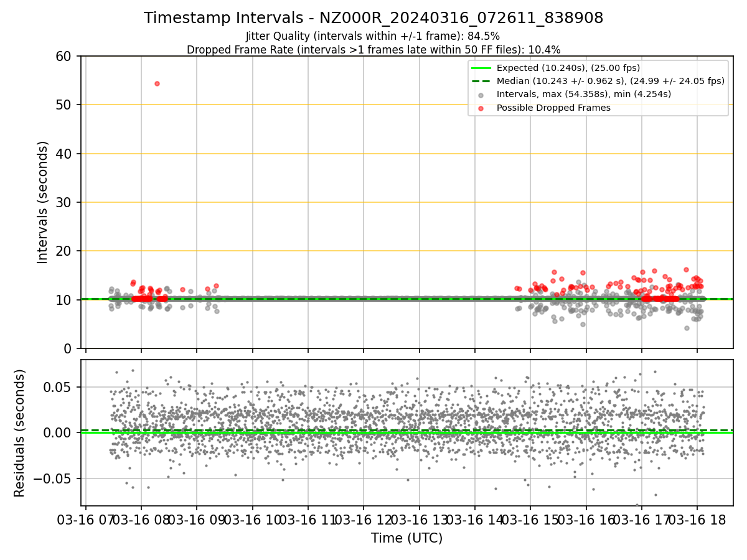Image resolution: width=747 pixels, height=560 pixels.
Task: Select the Dropped Frame Rate 10.4% subtitle line
Action: (x=374, y=50)
